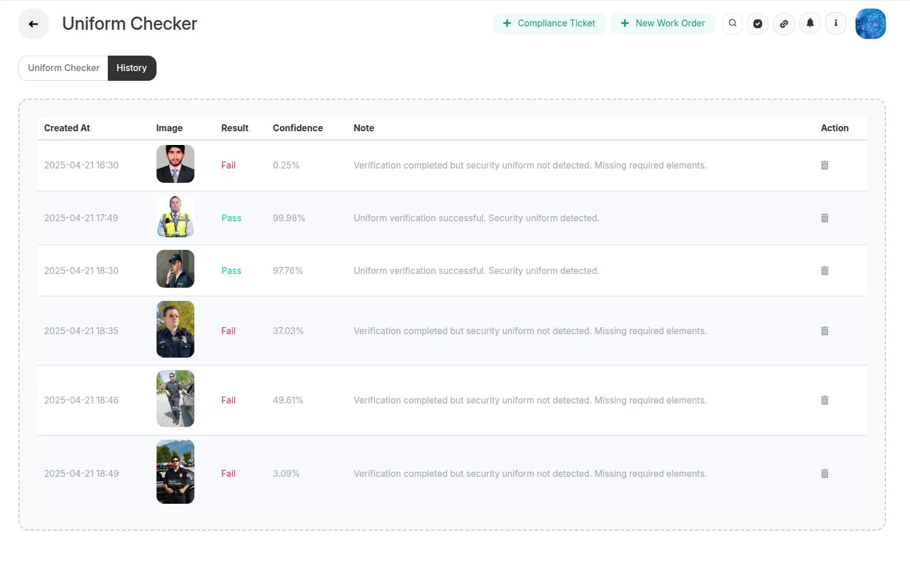The image size is (910, 588).
Task: Click the Created At column header
Action: (x=67, y=128)
